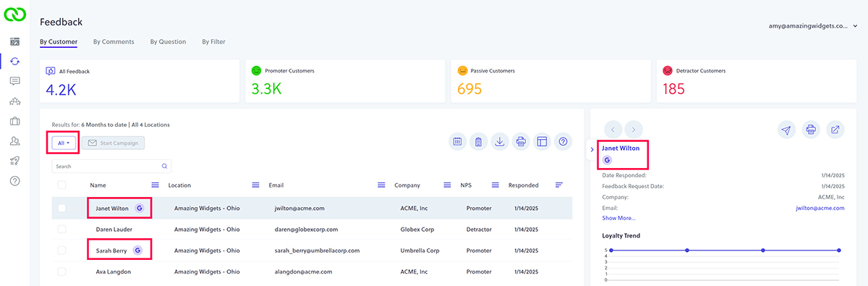Image resolution: width=868 pixels, height=286 pixels.
Task: Print the feedback table
Action: (x=520, y=142)
